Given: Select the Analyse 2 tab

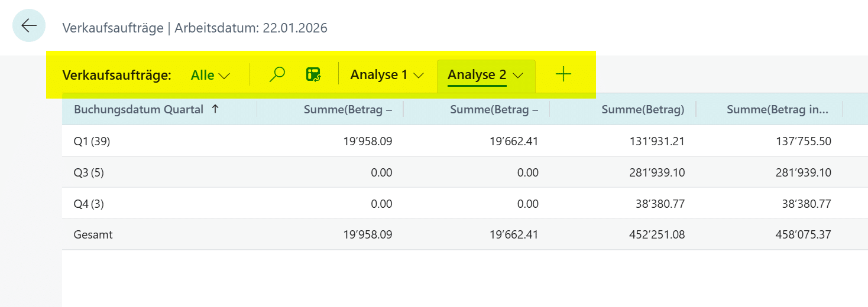Looking at the screenshot, I should pyautogui.click(x=477, y=75).
